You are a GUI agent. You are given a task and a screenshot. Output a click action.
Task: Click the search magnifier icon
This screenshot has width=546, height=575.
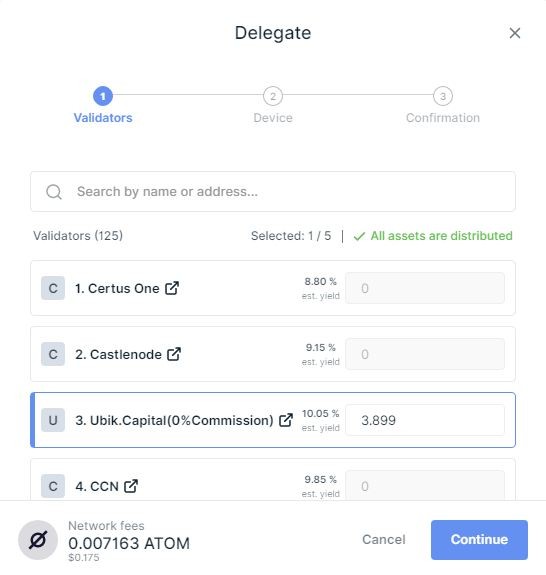54,191
